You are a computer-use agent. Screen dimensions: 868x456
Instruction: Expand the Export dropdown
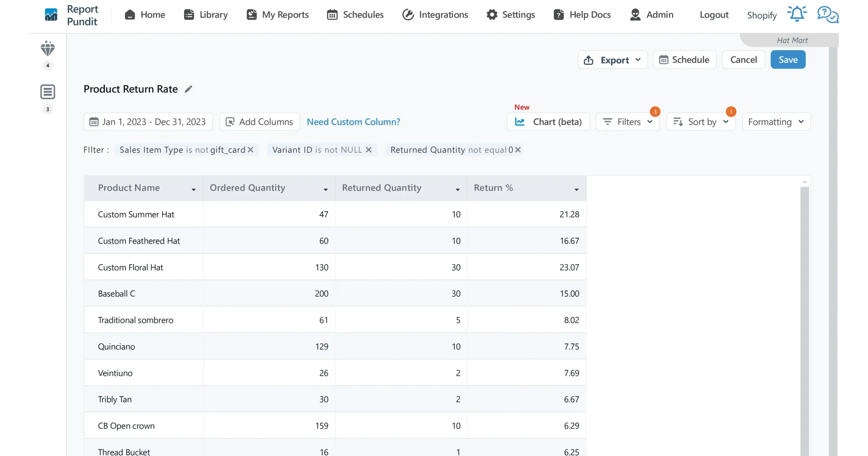612,60
